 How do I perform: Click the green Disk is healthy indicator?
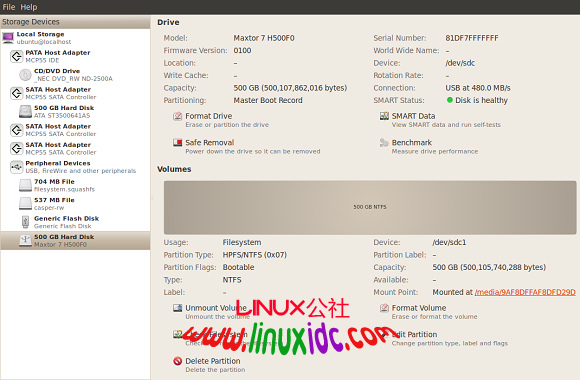(x=450, y=100)
